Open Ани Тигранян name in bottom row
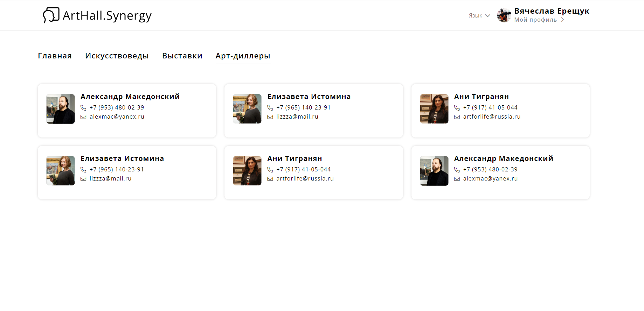The image size is (644, 311). click(x=295, y=158)
